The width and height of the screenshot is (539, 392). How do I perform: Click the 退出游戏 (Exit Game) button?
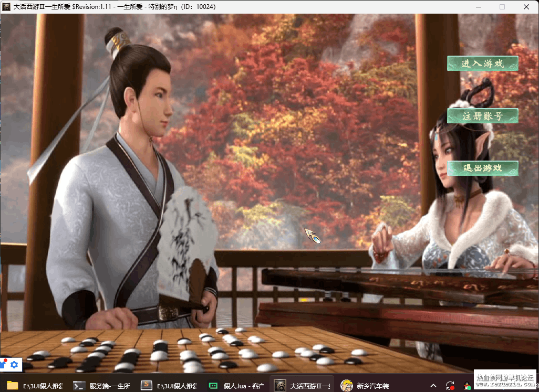[x=483, y=168]
